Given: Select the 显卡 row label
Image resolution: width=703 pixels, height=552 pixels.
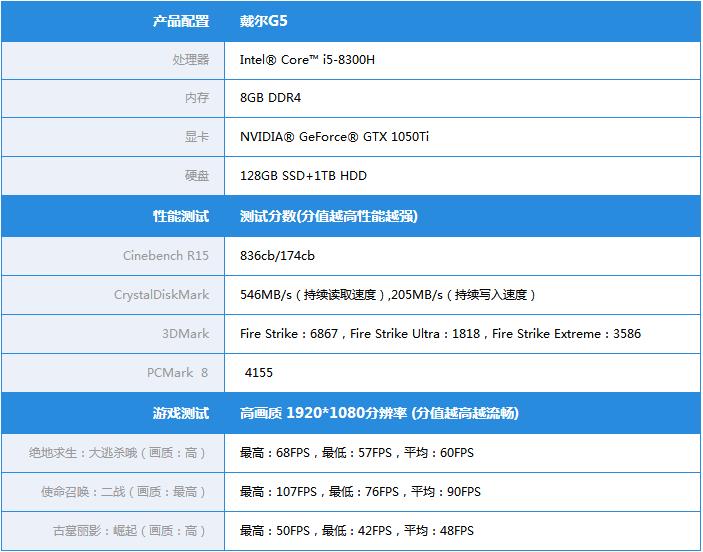Looking at the screenshot, I should [197, 137].
